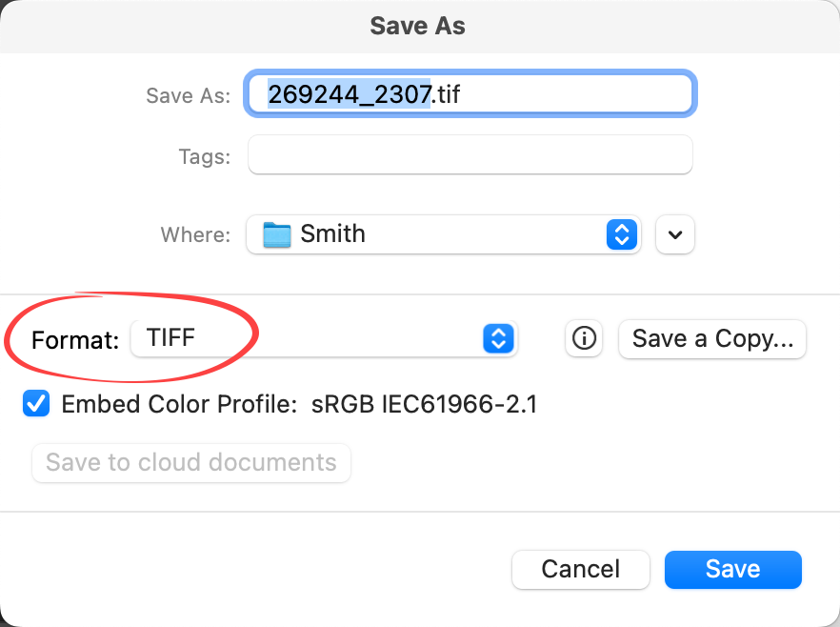The width and height of the screenshot is (840, 627).
Task: Click the blue arrows on Format popup
Action: 498,338
